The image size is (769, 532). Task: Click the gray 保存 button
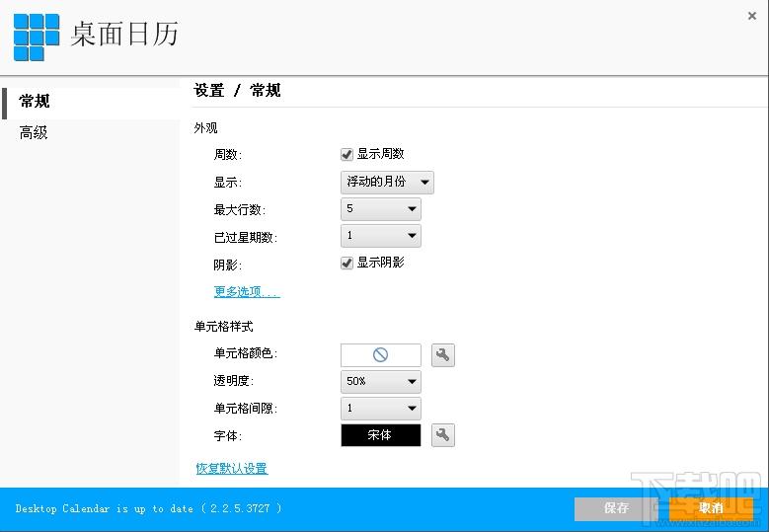616,508
